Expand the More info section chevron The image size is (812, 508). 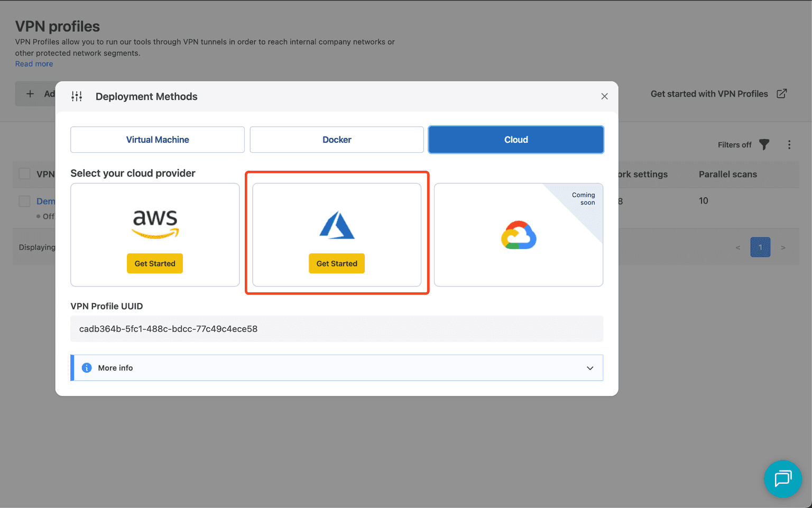(x=590, y=368)
